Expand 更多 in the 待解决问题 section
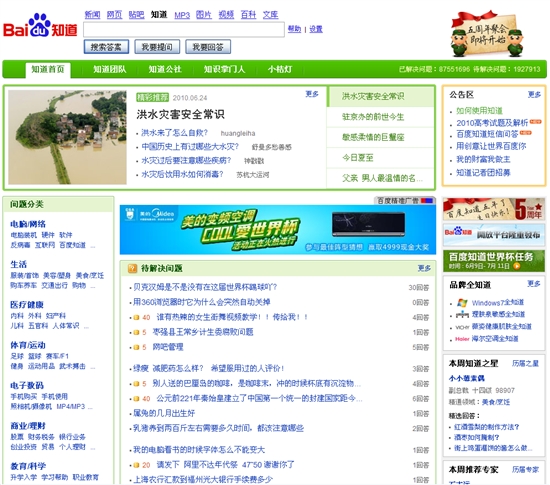This screenshot has height=485, width=550. click(424, 268)
